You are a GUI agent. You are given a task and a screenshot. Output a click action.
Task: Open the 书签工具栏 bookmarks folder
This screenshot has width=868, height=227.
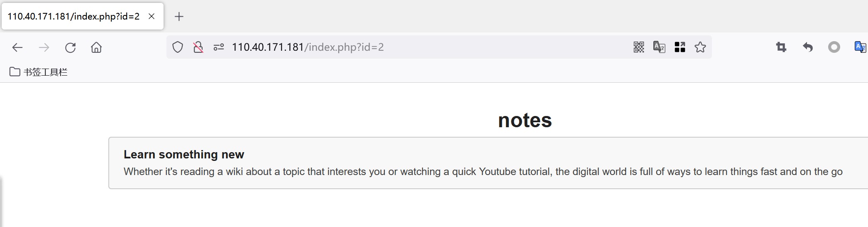click(x=38, y=72)
